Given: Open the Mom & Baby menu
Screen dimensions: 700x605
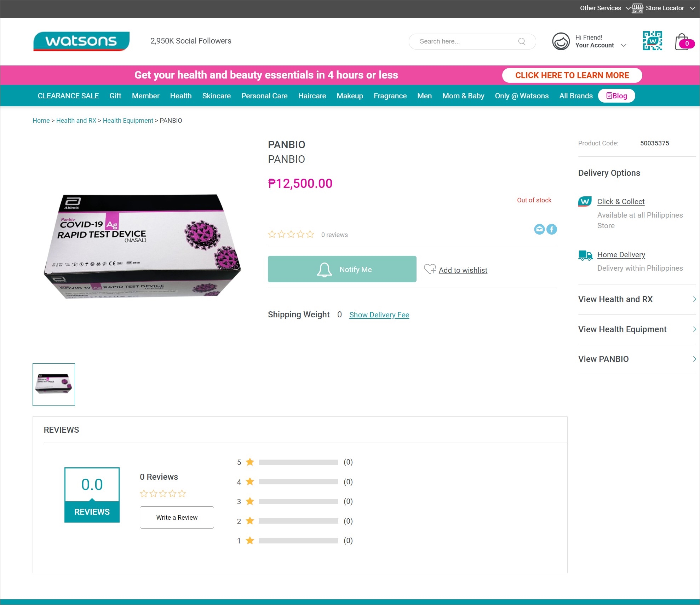Looking at the screenshot, I should click(463, 96).
